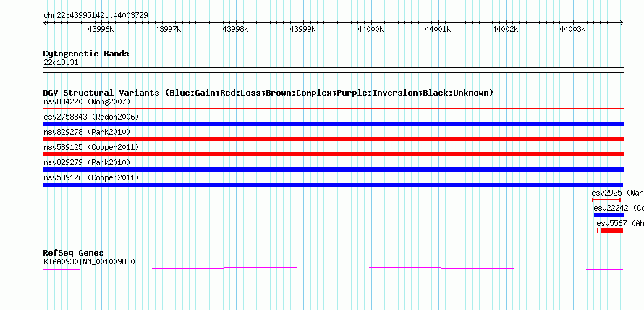Open the nsv589126 (Cooper2011) variant label
The image size is (644, 310).
91,177
